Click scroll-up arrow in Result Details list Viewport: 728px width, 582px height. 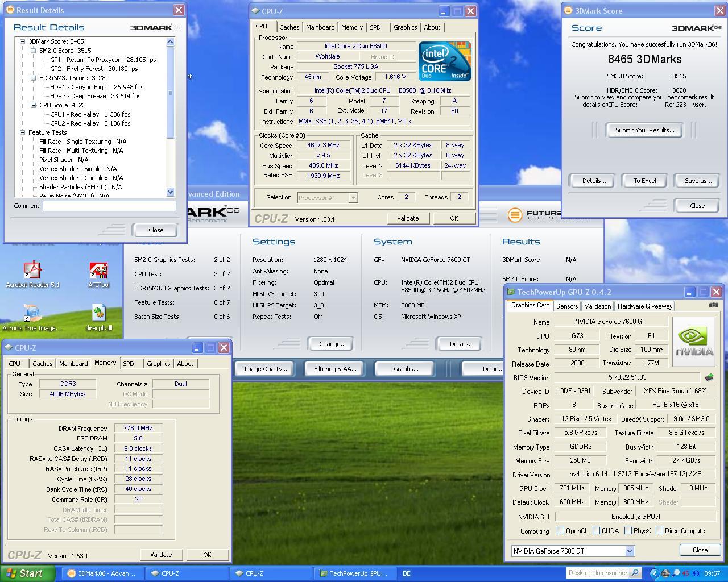click(170, 41)
